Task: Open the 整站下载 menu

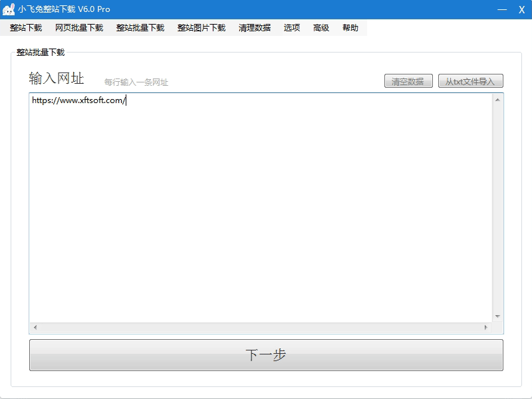Action: tap(26, 28)
